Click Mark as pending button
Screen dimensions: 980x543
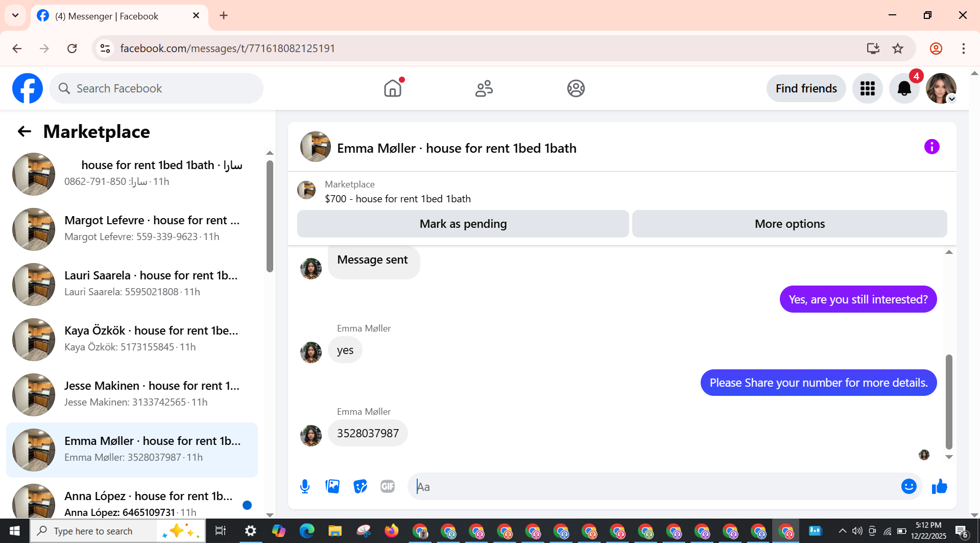pos(463,224)
